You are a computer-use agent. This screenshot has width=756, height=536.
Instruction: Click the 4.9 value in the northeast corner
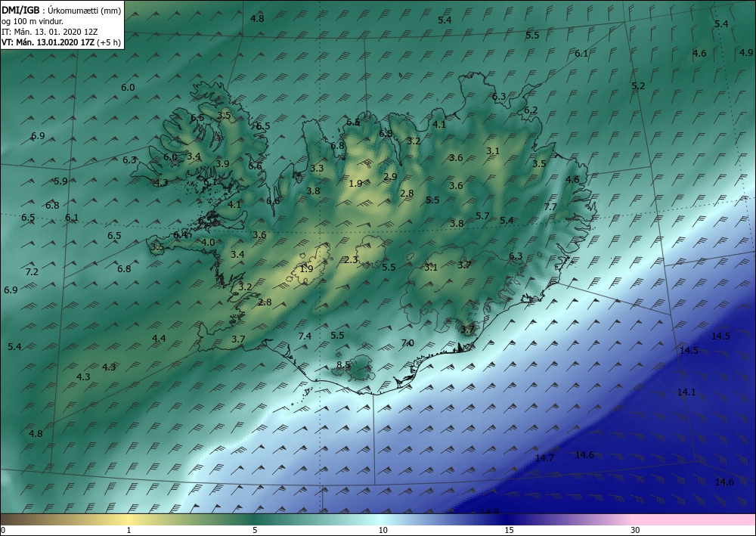click(746, 52)
